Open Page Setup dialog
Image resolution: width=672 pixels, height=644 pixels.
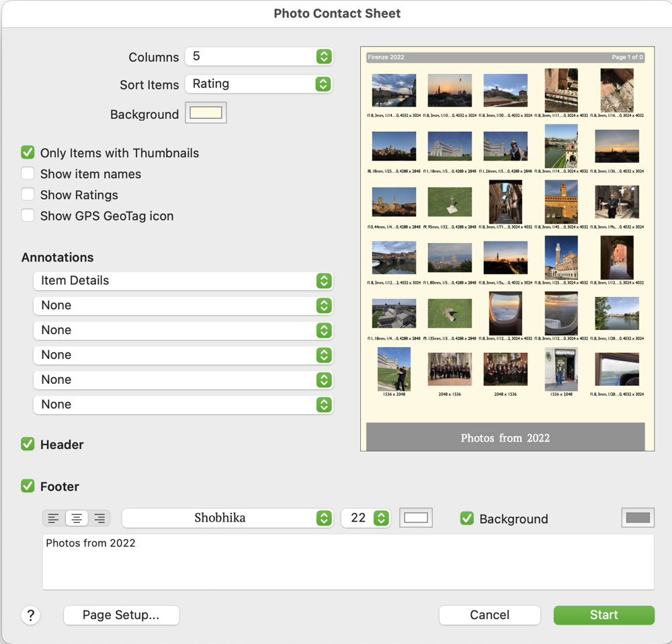pos(121,615)
